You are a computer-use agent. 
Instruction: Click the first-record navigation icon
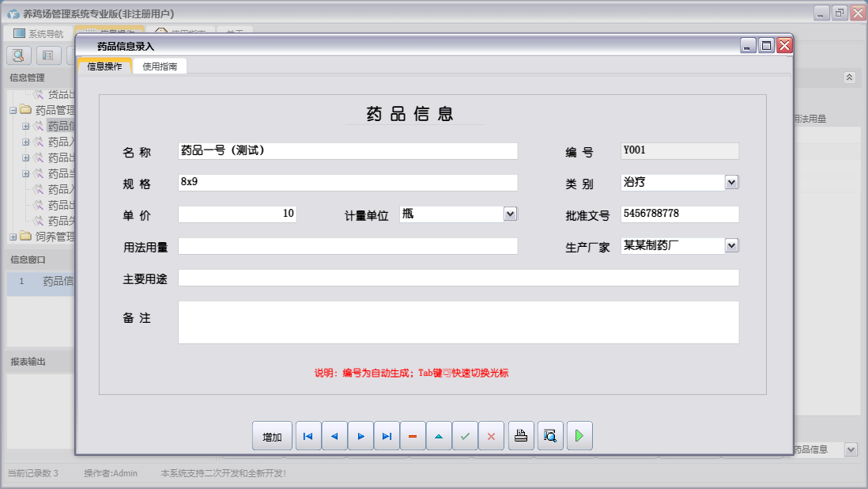(x=308, y=435)
